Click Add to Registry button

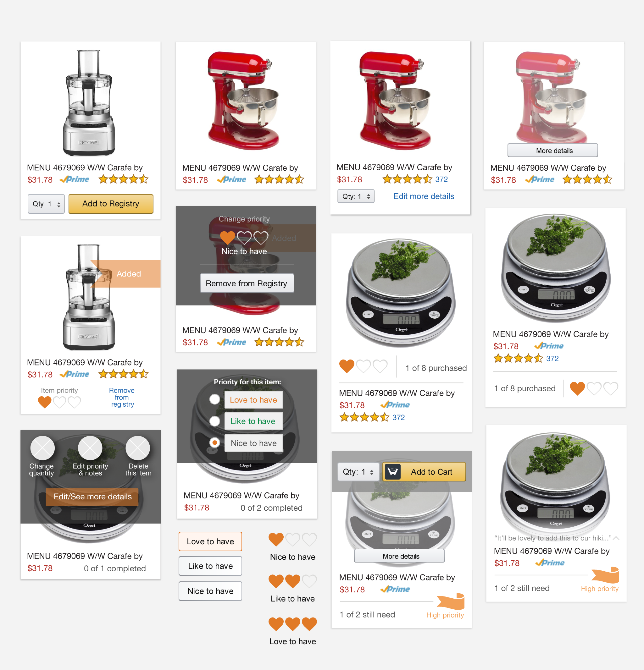[x=111, y=204]
